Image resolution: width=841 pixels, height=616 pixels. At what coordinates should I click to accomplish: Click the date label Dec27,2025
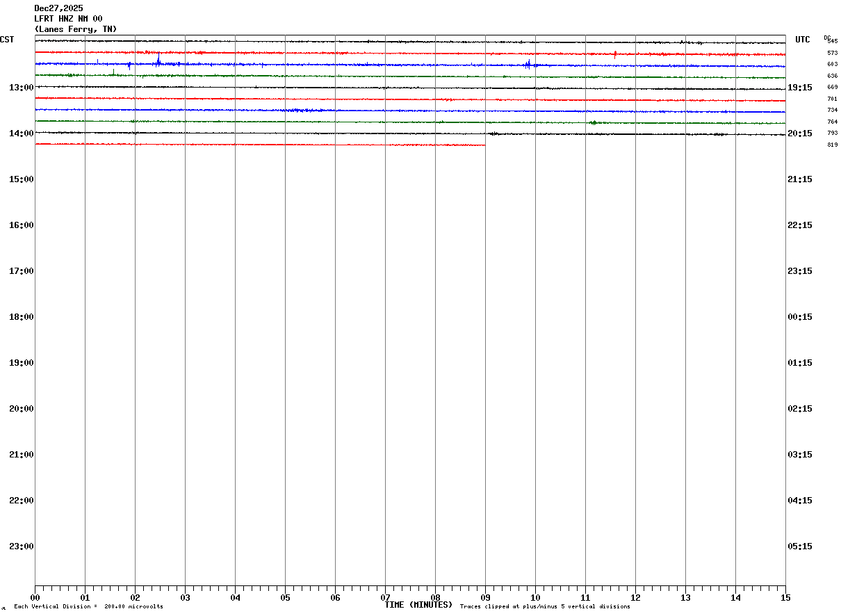[58, 8]
